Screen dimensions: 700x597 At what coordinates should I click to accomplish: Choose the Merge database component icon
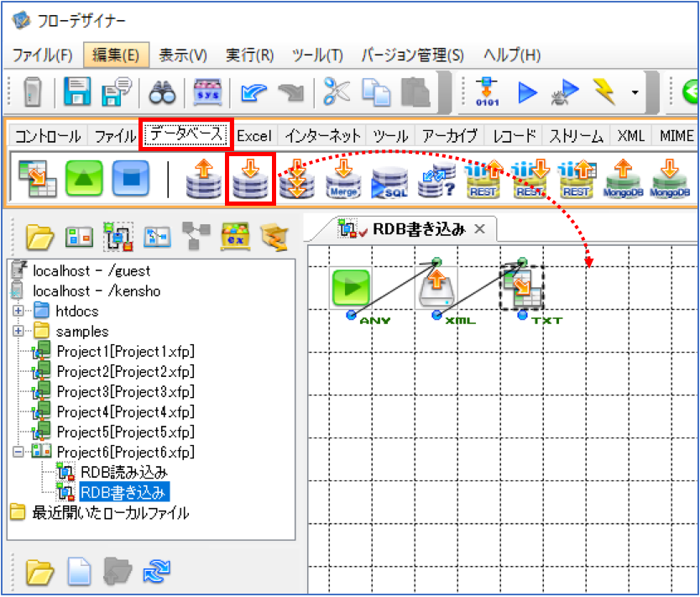pos(343,179)
